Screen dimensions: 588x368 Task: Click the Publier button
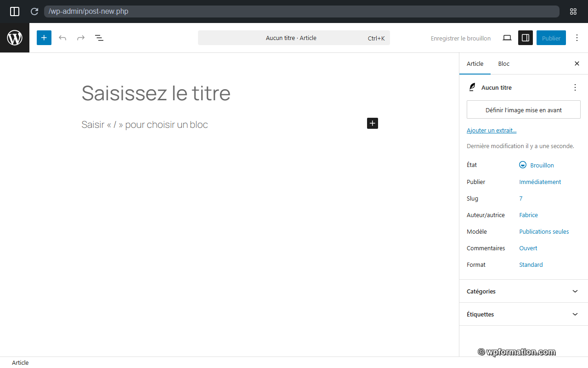[x=551, y=38]
